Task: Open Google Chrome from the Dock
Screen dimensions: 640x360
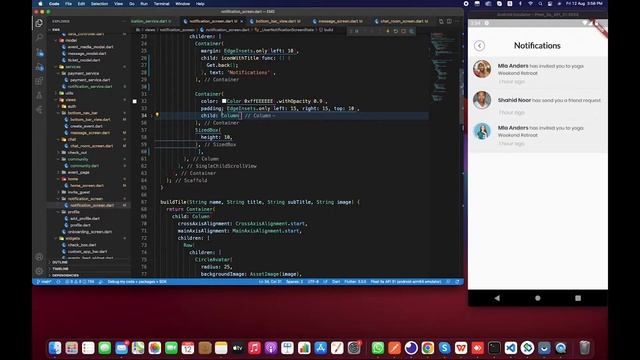Action: pos(428,348)
